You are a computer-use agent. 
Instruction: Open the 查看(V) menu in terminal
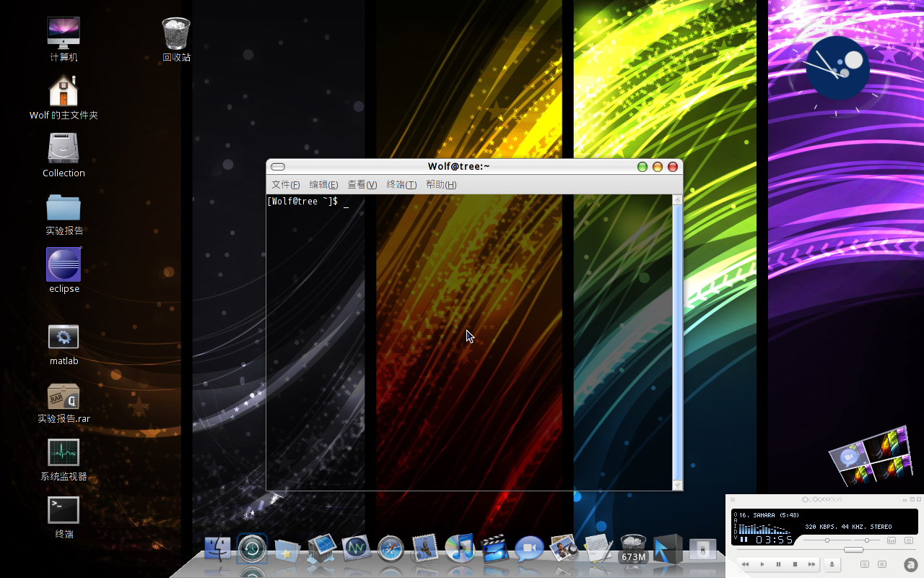pos(362,185)
